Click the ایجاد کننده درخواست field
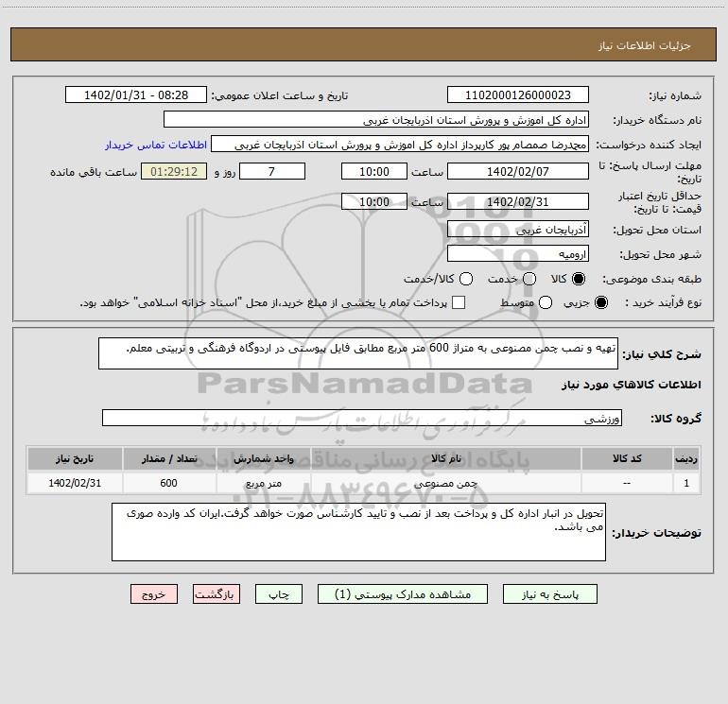 click(400, 144)
